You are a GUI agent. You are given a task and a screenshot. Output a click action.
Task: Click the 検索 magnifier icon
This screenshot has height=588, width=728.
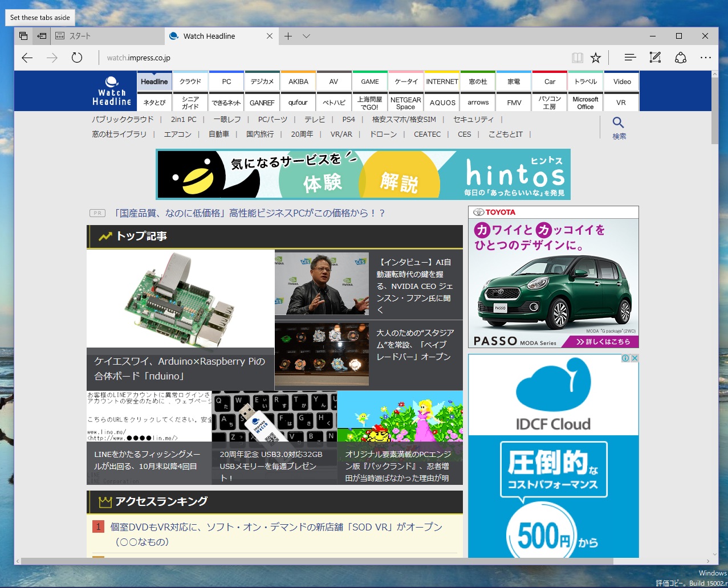tap(619, 122)
